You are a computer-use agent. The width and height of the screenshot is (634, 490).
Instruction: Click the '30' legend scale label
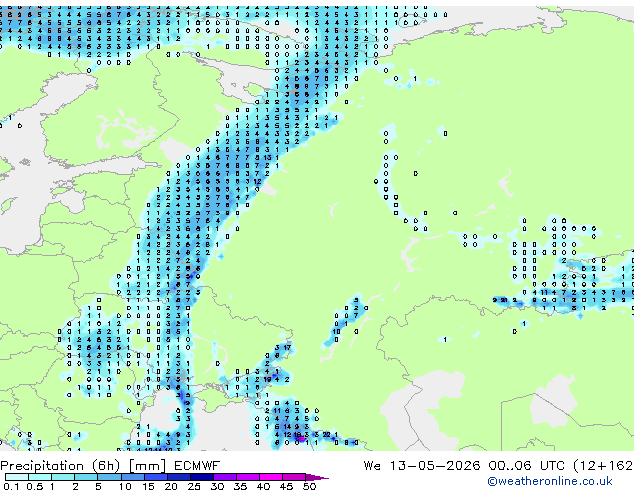tap(217, 486)
